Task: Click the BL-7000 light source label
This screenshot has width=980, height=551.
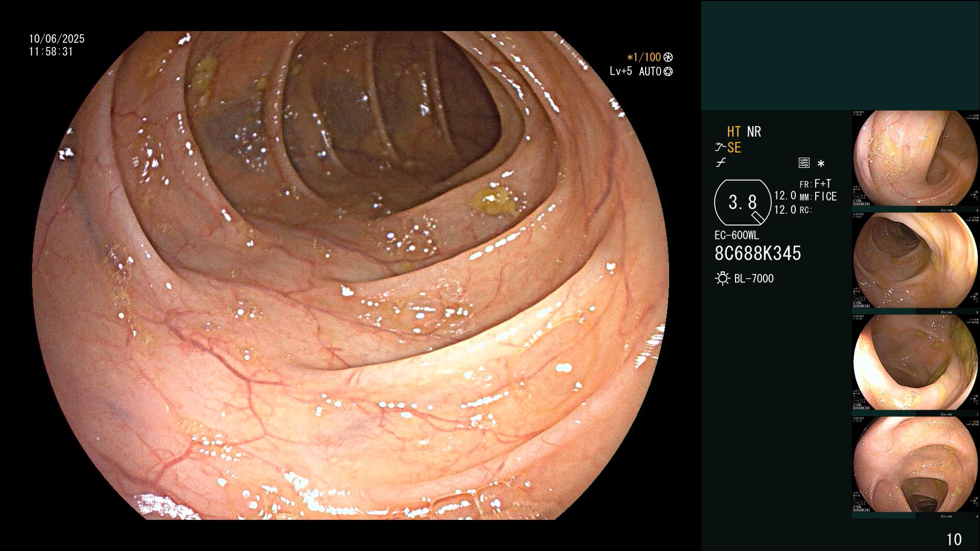Action: (754, 279)
